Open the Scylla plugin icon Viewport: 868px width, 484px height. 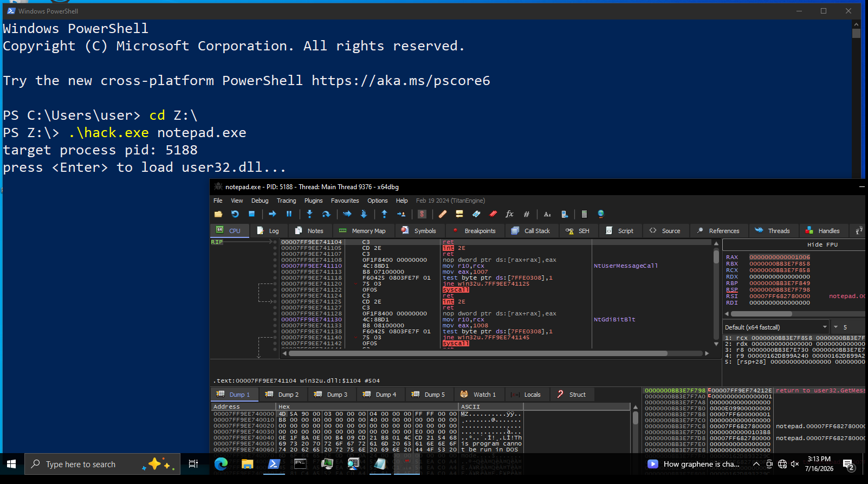click(422, 214)
